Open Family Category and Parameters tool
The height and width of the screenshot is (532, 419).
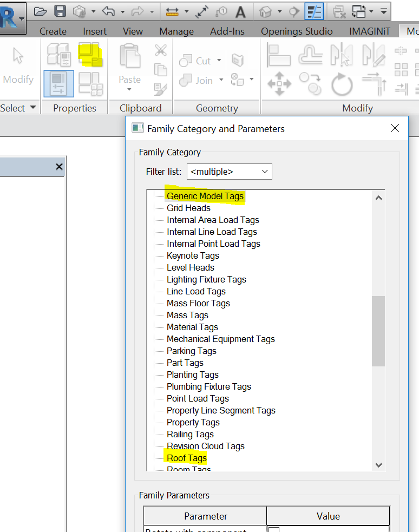[90, 54]
